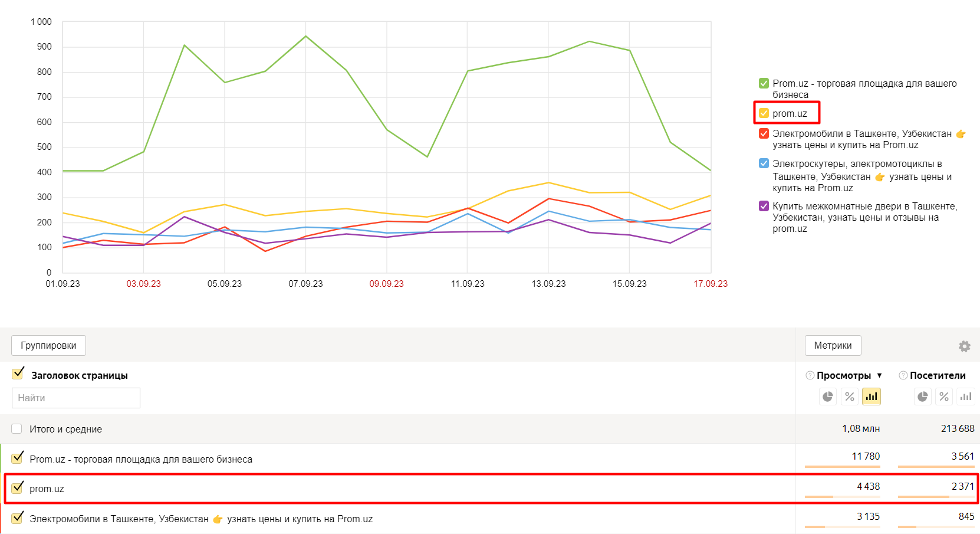
Task: Click the 17.09.23 date label on axis
Action: pos(711,284)
